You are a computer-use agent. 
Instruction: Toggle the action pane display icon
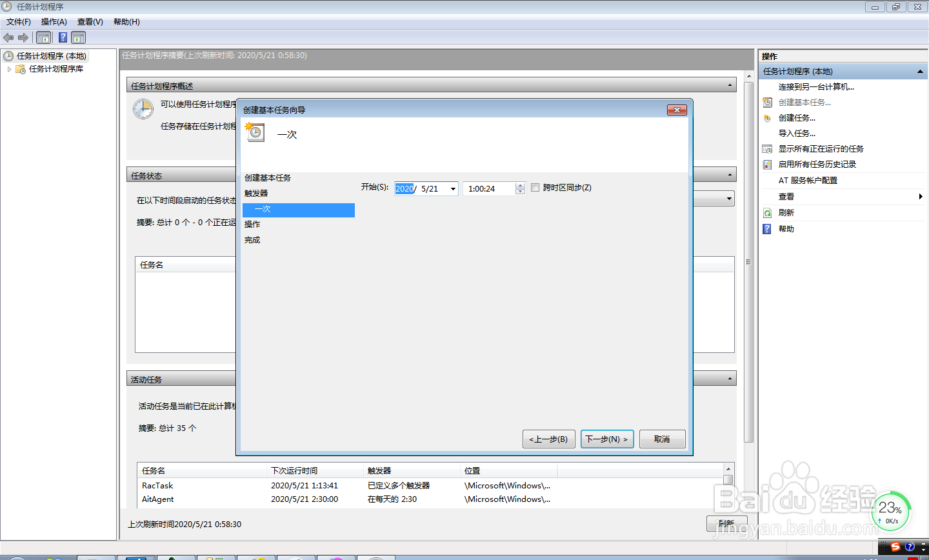pos(78,37)
